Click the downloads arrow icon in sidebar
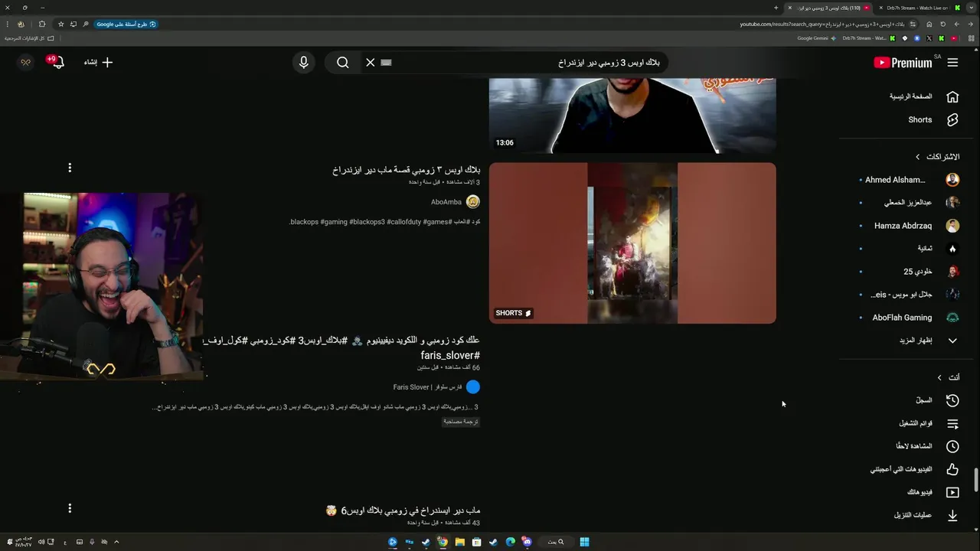Screen dimensions: 980x551 [952, 515]
